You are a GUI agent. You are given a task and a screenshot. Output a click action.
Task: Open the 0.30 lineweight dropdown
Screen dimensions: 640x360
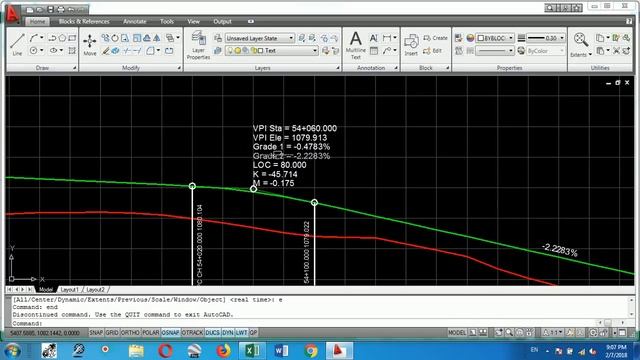pyautogui.click(x=546, y=38)
